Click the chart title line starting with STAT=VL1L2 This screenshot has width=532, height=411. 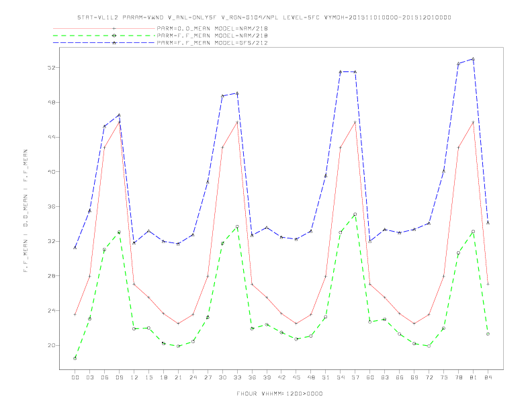[264, 17]
